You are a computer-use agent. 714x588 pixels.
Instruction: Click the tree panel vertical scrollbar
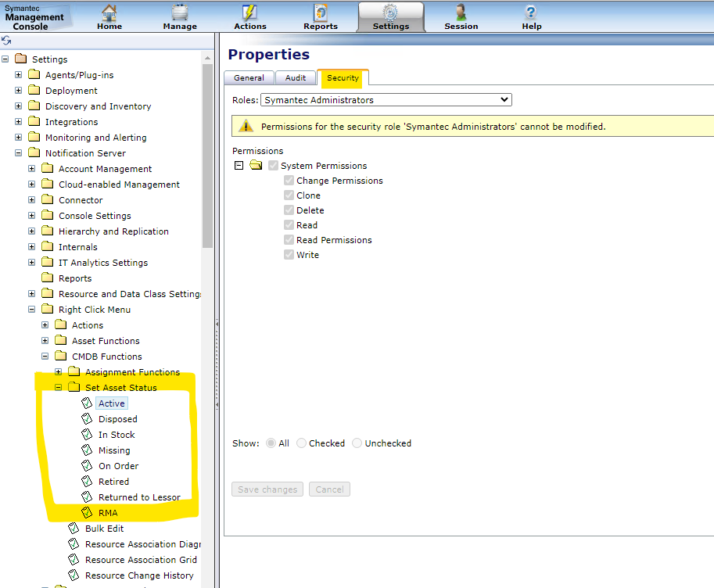[x=208, y=155]
